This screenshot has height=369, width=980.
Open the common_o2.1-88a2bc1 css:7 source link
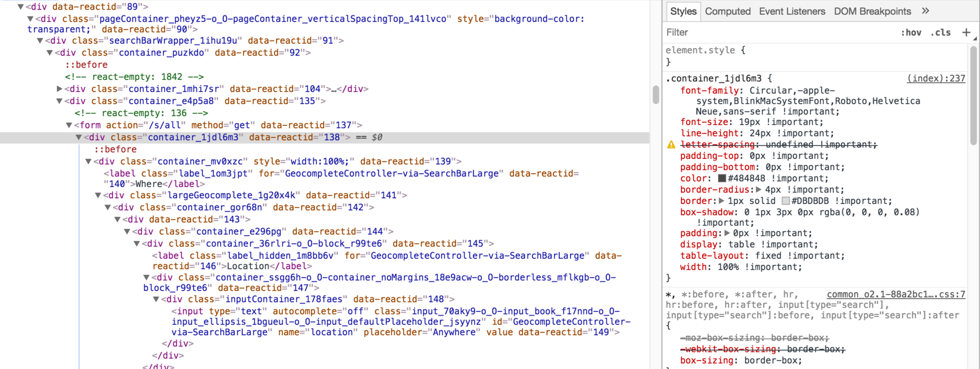(x=896, y=294)
